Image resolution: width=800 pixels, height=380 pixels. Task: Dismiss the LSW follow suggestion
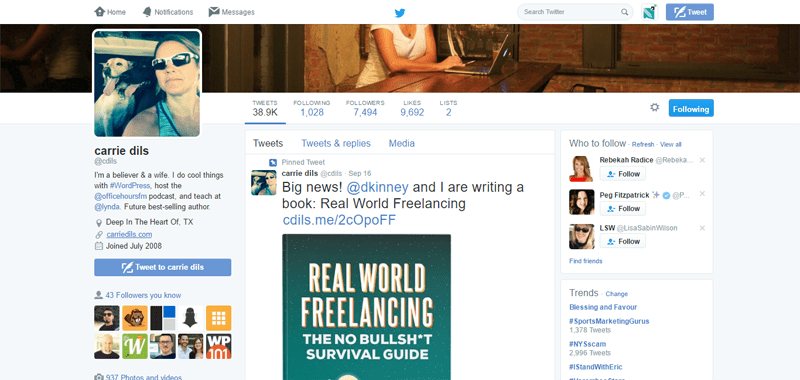(702, 228)
